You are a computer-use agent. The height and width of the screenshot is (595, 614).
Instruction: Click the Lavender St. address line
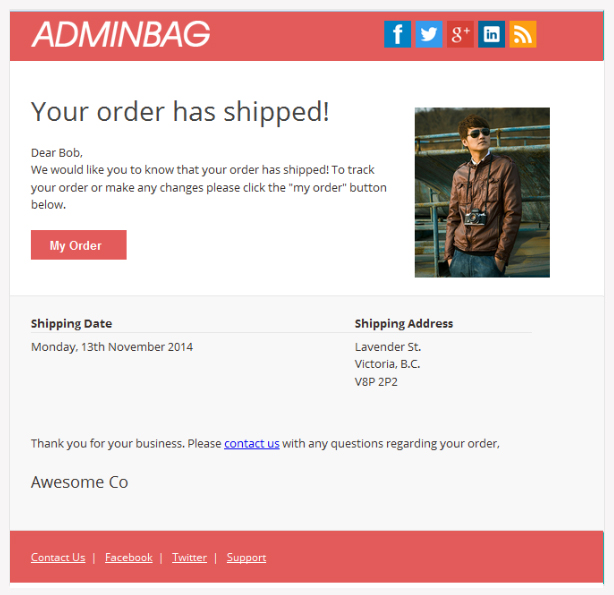(x=388, y=347)
